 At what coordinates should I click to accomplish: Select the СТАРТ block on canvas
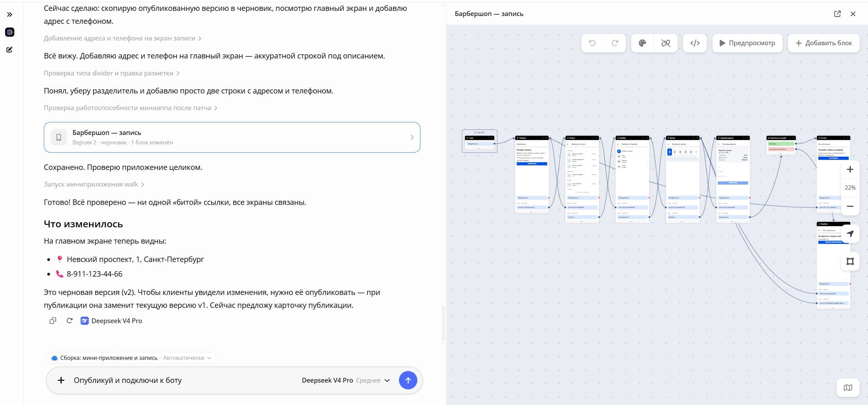[480, 141]
